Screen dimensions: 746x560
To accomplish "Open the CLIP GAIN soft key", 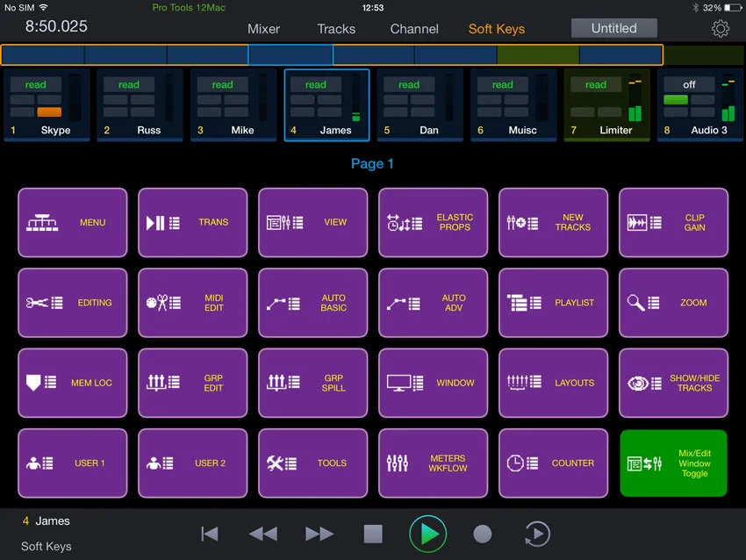I will [x=674, y=223].
